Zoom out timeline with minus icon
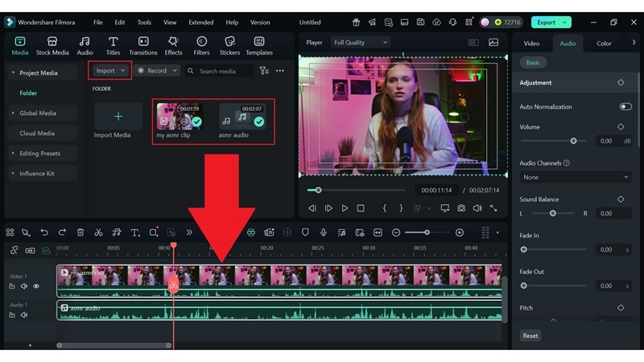The height and width of the screenshot is (362, 644). pyautogui.click(x=396, y=232)
